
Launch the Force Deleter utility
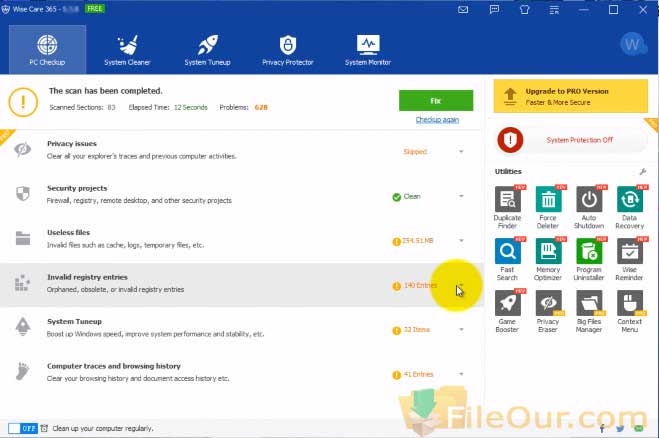[548, 207]
